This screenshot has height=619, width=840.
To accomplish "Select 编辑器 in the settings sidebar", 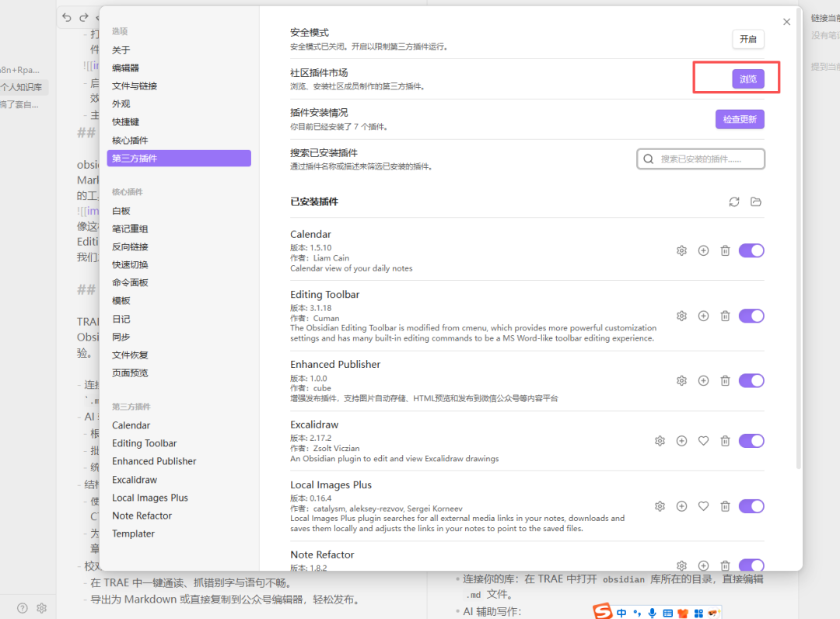I will [x=125, y=68].
